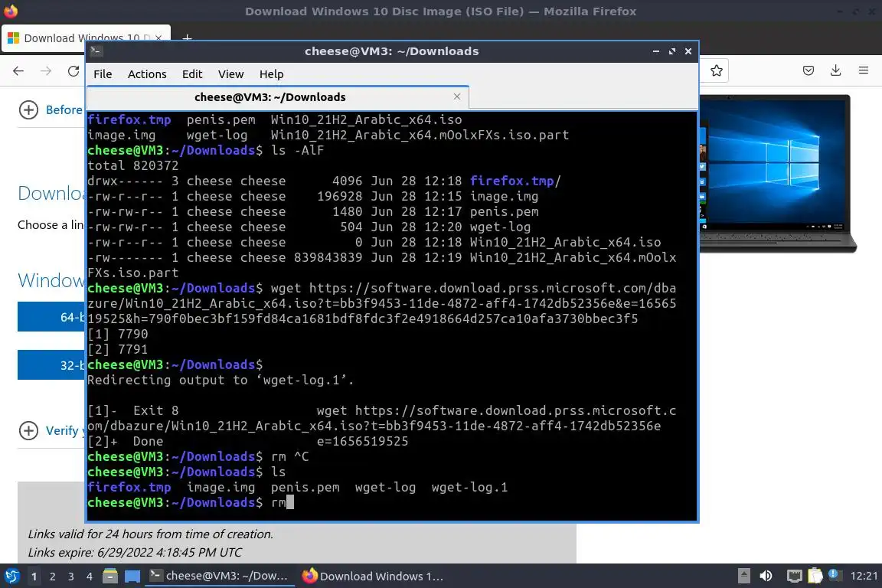Open the file manager from taskbar
This screenshot has width=882, height=588.
point(110,577)
